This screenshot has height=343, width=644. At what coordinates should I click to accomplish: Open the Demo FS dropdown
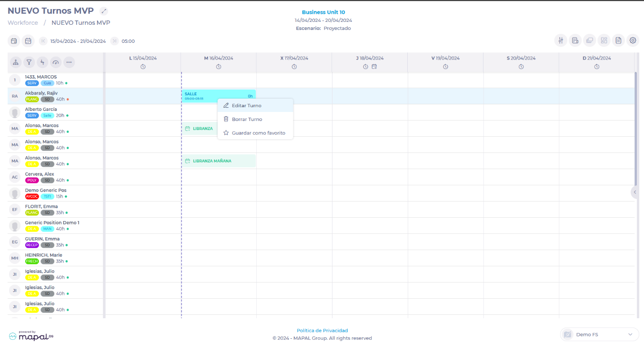click(599, 334)
